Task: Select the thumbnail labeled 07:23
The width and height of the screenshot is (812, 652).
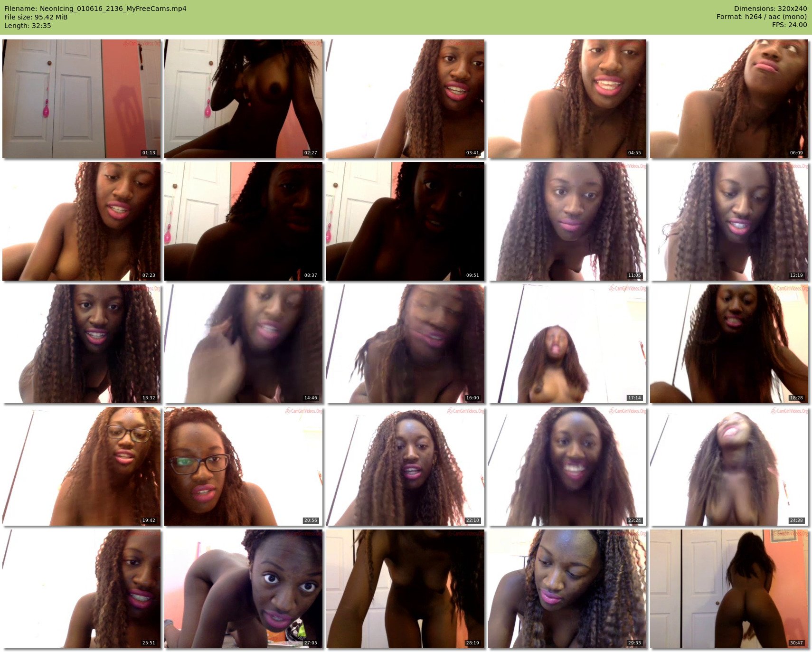Action: coord(82,221)
